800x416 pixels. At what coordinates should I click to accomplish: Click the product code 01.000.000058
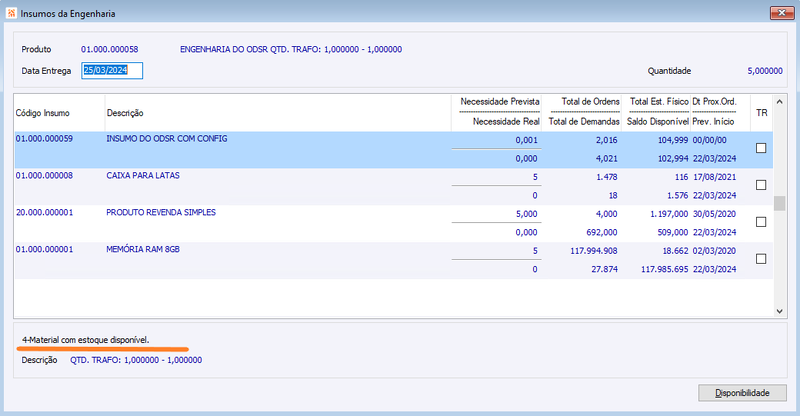coord(109,50)
